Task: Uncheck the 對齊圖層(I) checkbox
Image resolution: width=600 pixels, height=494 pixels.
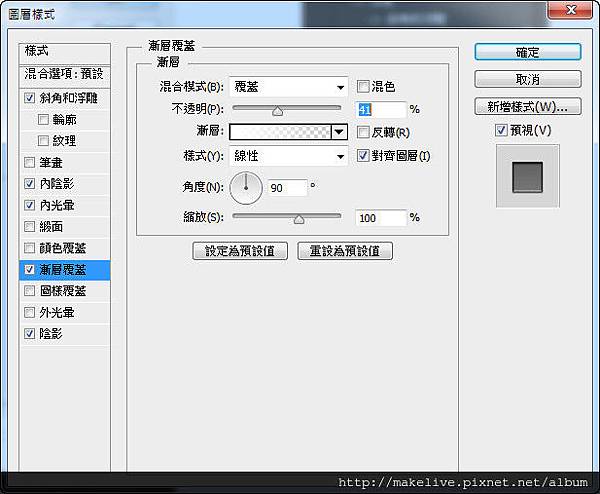Action: (x=363, y=155)
